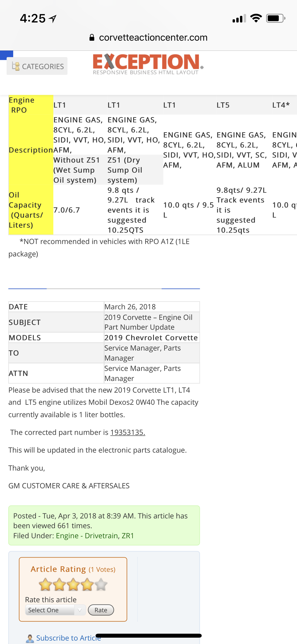Screen dimensions: 297x644
Task: Open the Engine - Drivetrain category link
Action: 87,536
